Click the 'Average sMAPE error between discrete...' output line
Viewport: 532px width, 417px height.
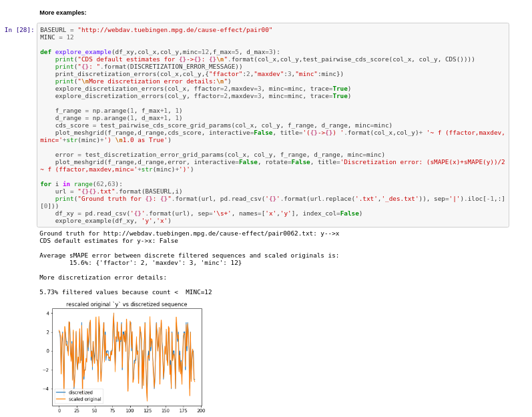point(189,256)
